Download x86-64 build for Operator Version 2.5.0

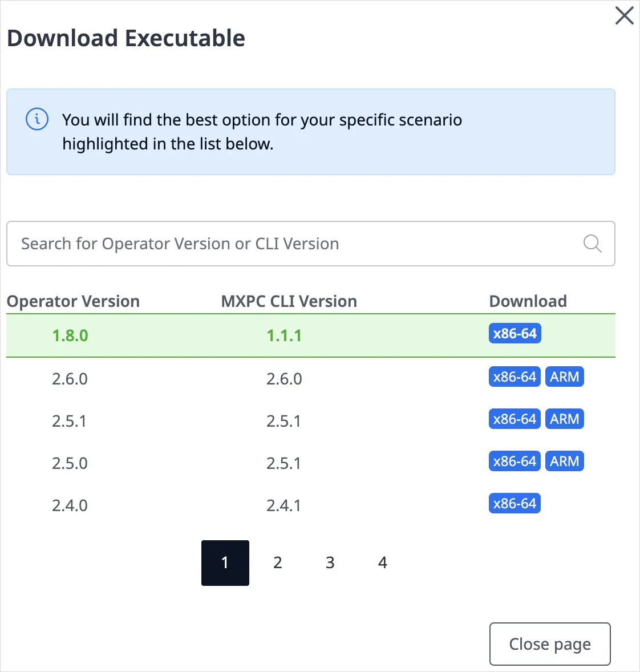(515, 461)
